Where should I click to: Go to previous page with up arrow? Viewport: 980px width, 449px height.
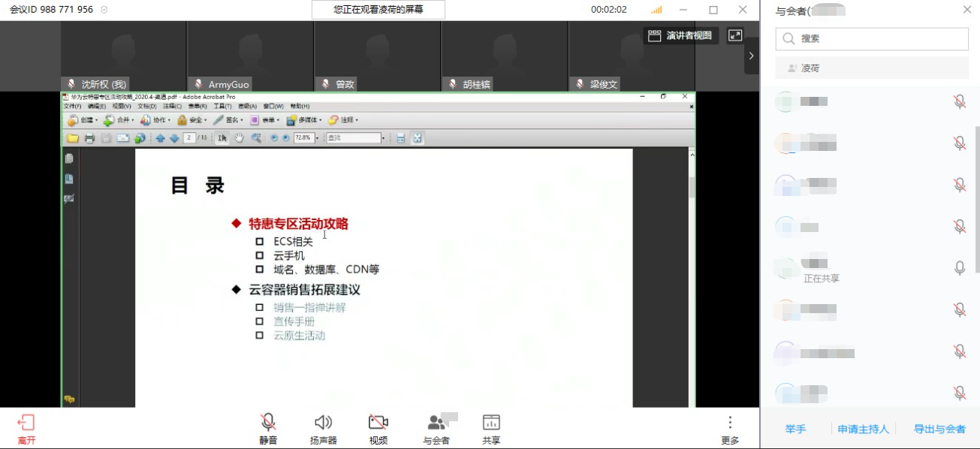point(160,138)
